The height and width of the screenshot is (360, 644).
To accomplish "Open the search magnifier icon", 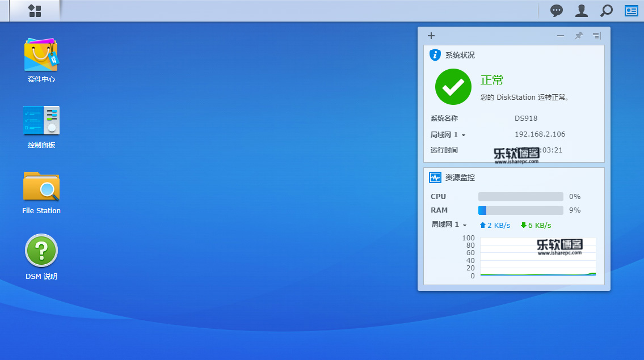I will 606,11.
